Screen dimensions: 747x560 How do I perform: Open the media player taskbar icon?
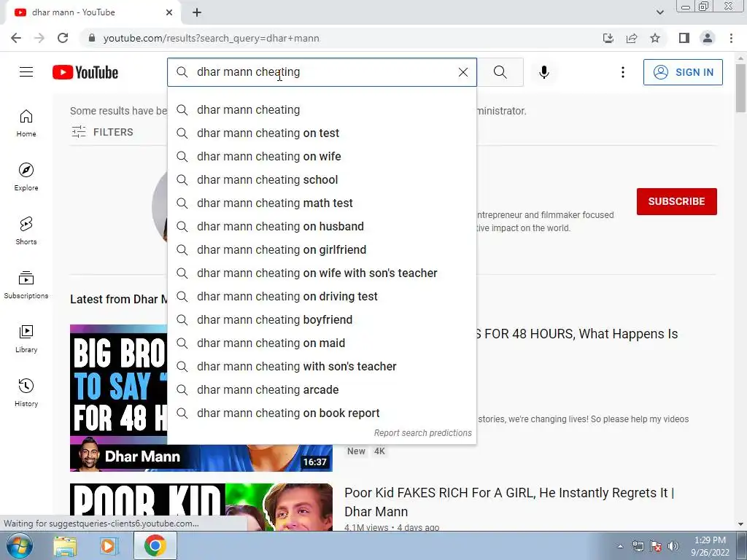109,545
